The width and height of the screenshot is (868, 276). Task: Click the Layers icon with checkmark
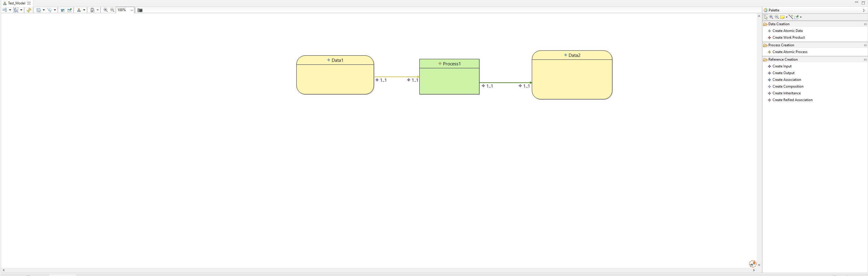(x=38, y=10)
